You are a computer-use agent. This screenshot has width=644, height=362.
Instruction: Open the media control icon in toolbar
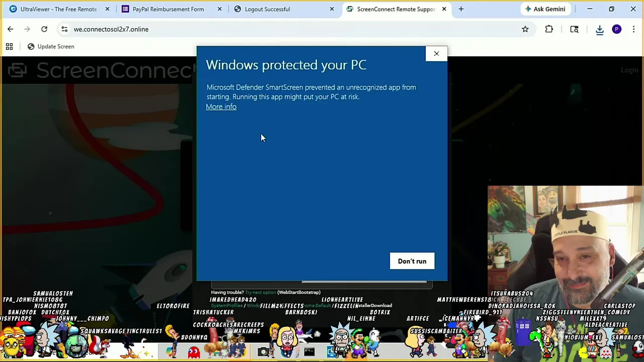tap(574, 29)
